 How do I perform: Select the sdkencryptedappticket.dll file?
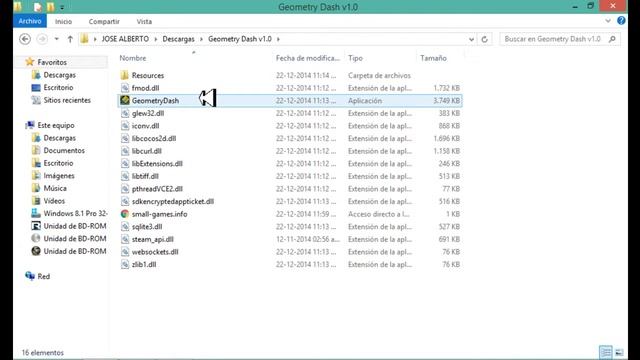click(x=173, y=202)
